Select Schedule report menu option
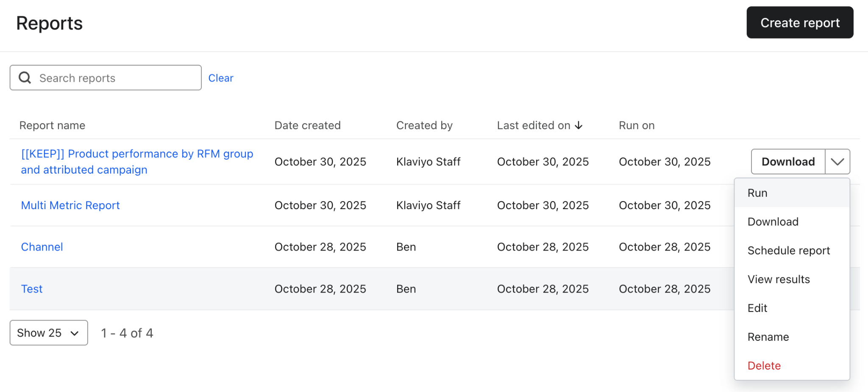This screenshot has height=392, width=868. 788,251
